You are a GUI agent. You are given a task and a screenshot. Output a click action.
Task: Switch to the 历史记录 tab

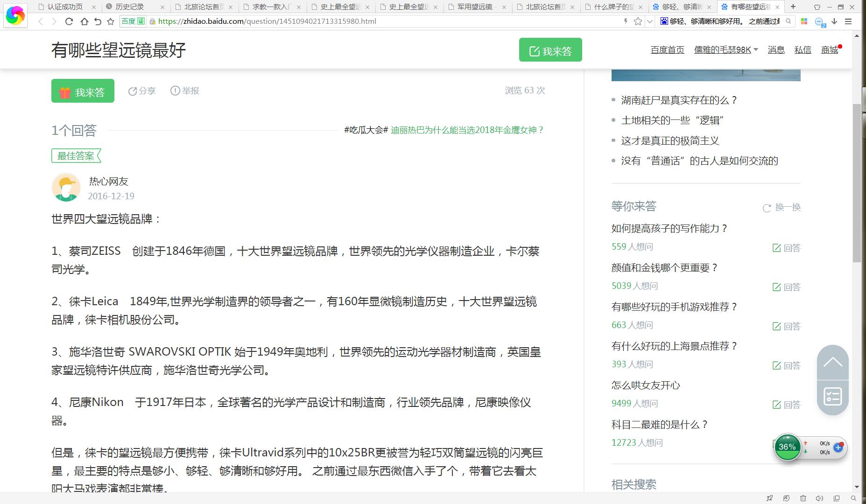click(x=130, y=7)
